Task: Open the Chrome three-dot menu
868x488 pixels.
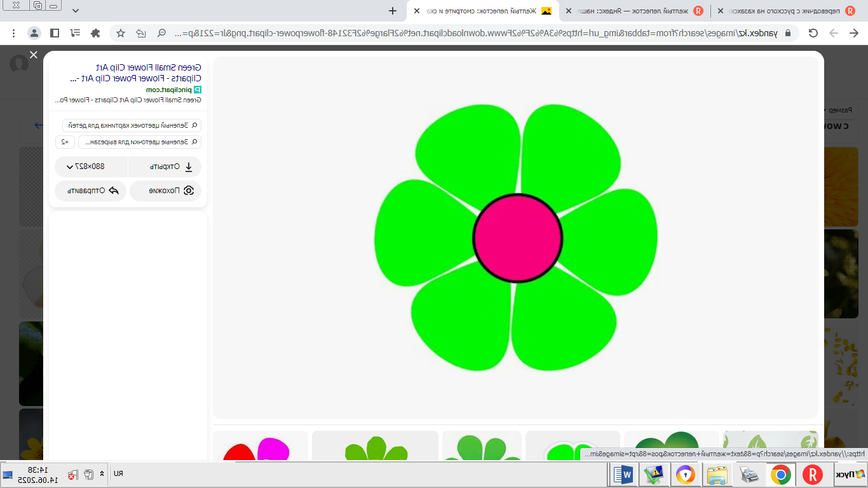Action: coord(14,33)
